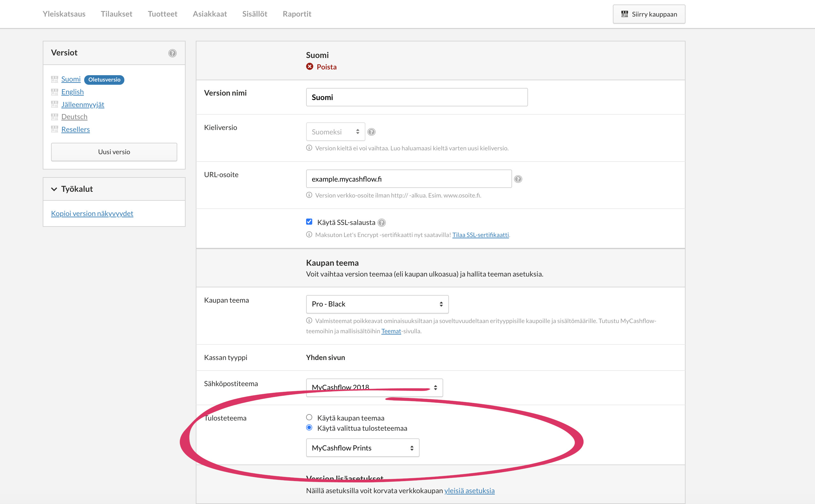Open help icon next to Kieliversio dropdown

point(371,132)
